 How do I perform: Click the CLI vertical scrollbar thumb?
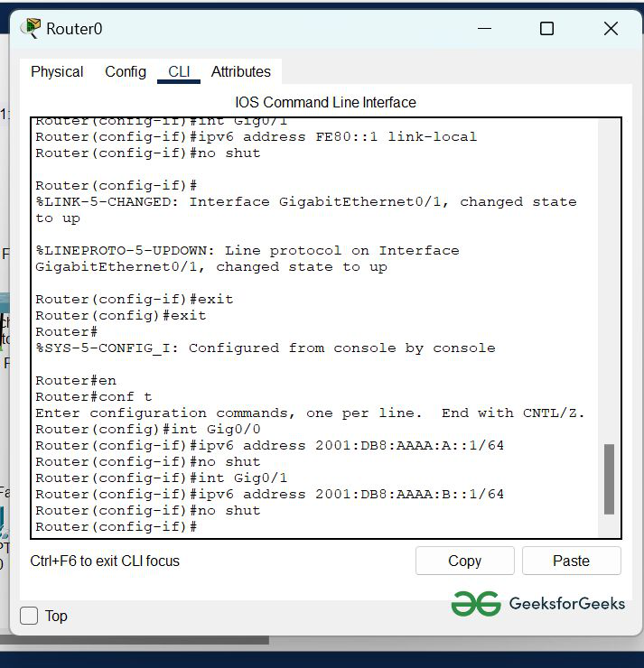(x=609, y=478)
